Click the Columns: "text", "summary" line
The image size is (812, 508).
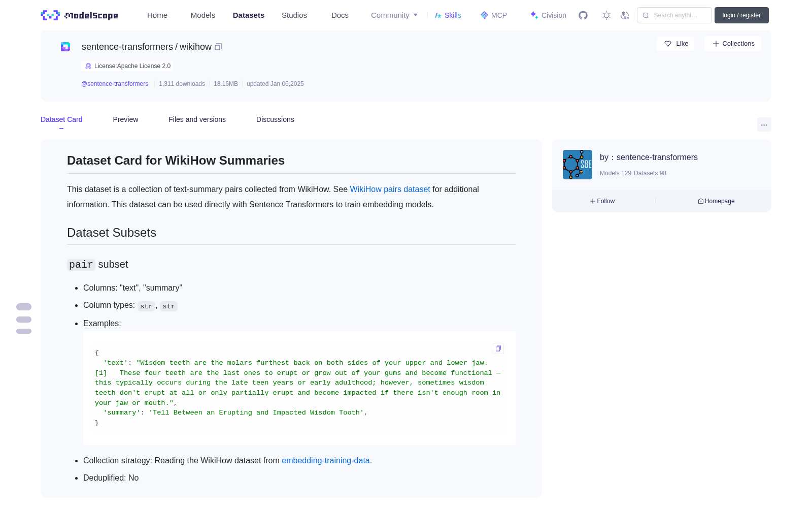click(132, 288)
